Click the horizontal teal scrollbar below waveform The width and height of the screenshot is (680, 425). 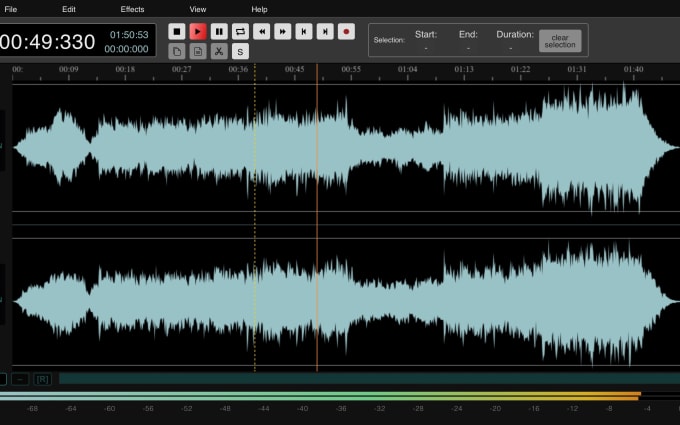[369, 379]
